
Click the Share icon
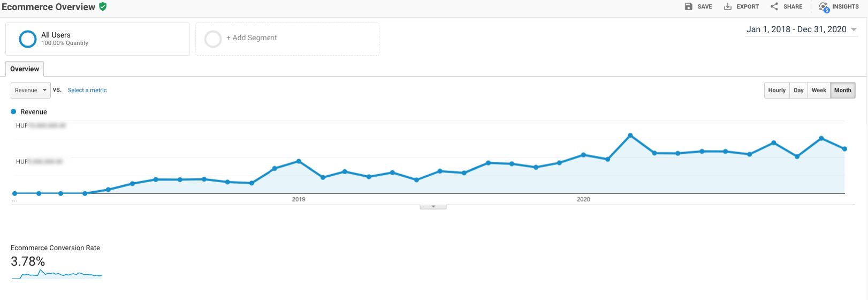774,6
